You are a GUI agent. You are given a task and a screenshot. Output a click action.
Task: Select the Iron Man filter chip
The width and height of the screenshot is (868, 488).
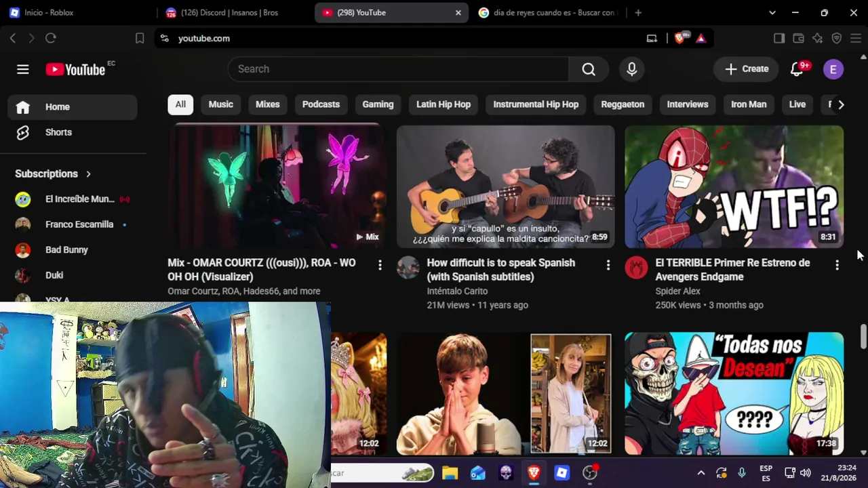(x=749, y=104)
